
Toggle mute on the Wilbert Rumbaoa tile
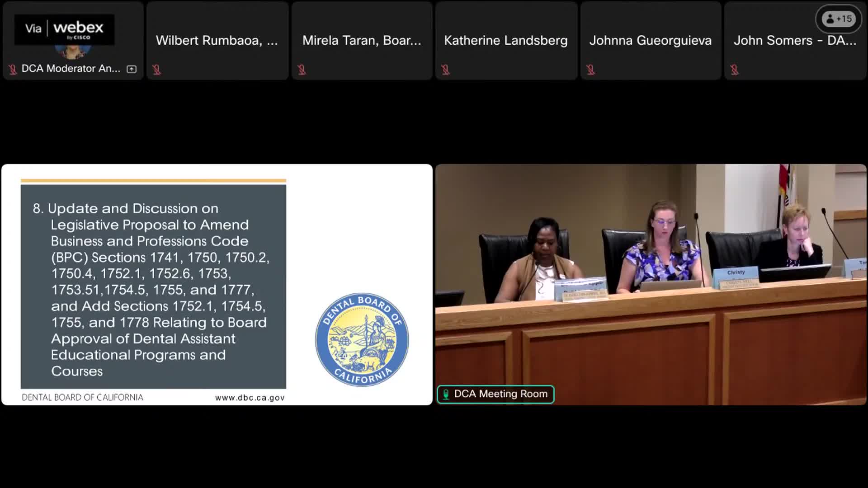pos(157,69)
